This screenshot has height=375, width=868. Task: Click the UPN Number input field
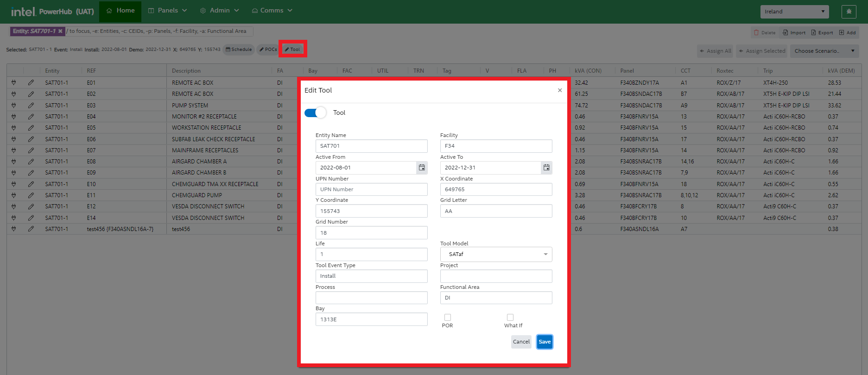(371, 189)
